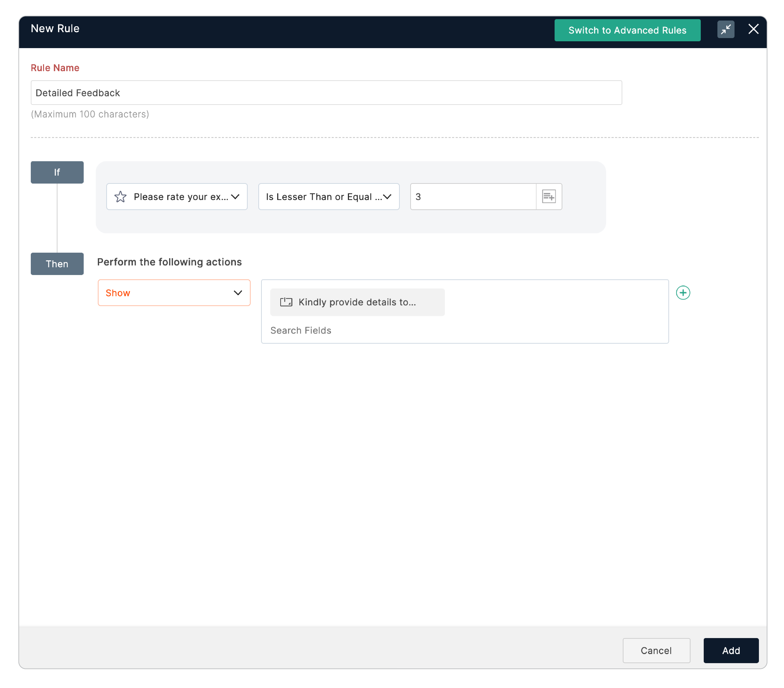
Task: Click the condition value field containing 3
Action: pyautogui.click(x=472, y=197)
